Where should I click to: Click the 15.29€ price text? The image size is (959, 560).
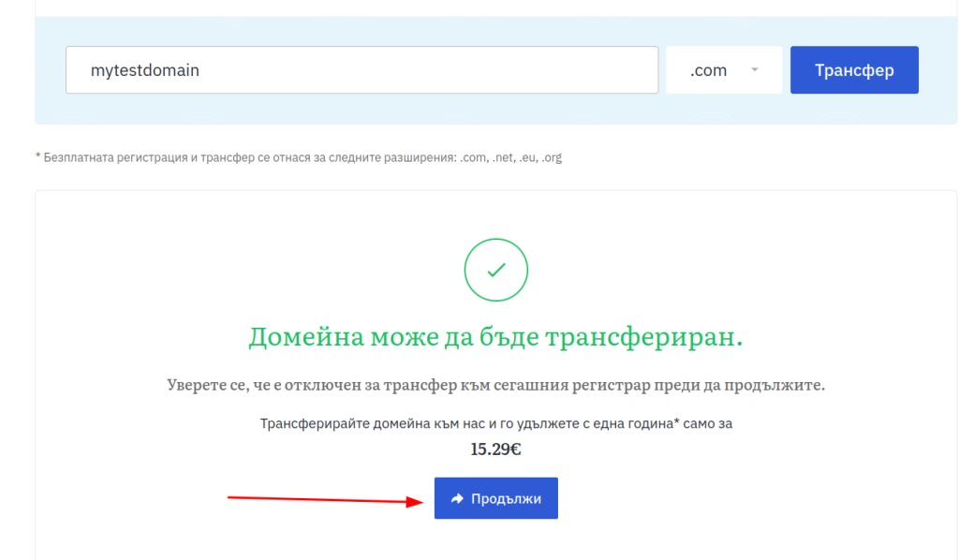pos(495,449)
